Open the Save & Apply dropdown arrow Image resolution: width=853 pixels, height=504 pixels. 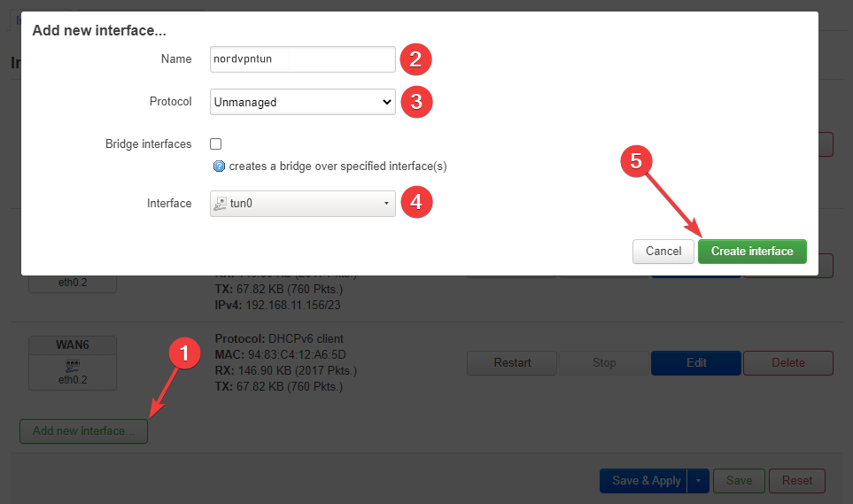[698, 481]
